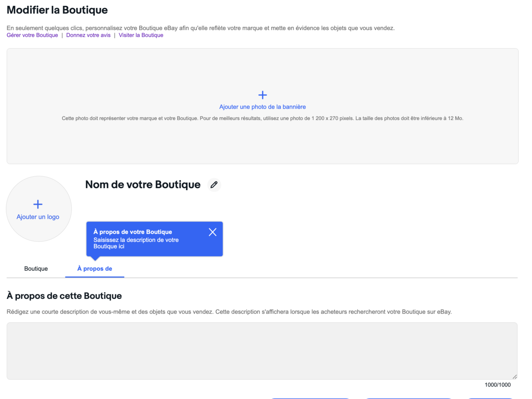Focus the shop description text area
Viewport: 532px width, 399px height.
pyautogui.click(x=262, y=351)
